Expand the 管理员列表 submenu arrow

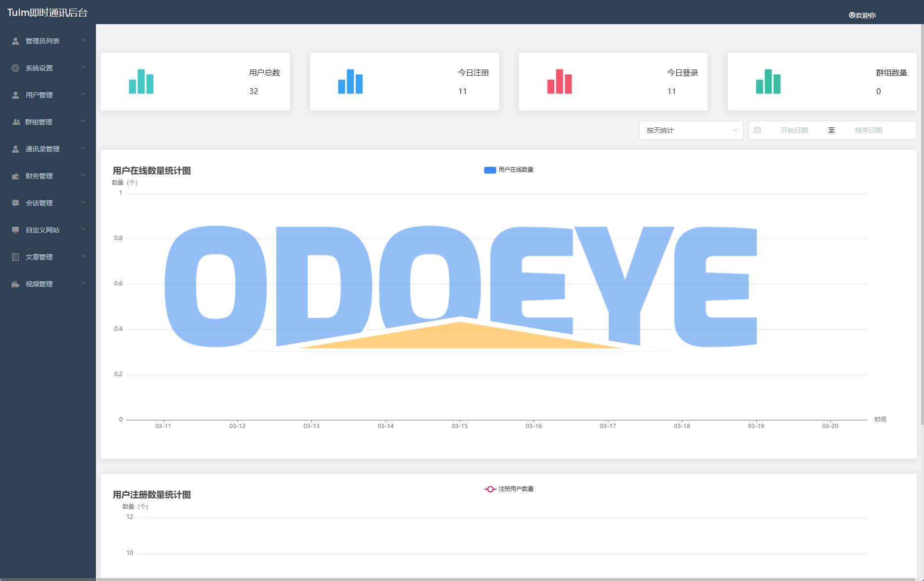point(83,41)
